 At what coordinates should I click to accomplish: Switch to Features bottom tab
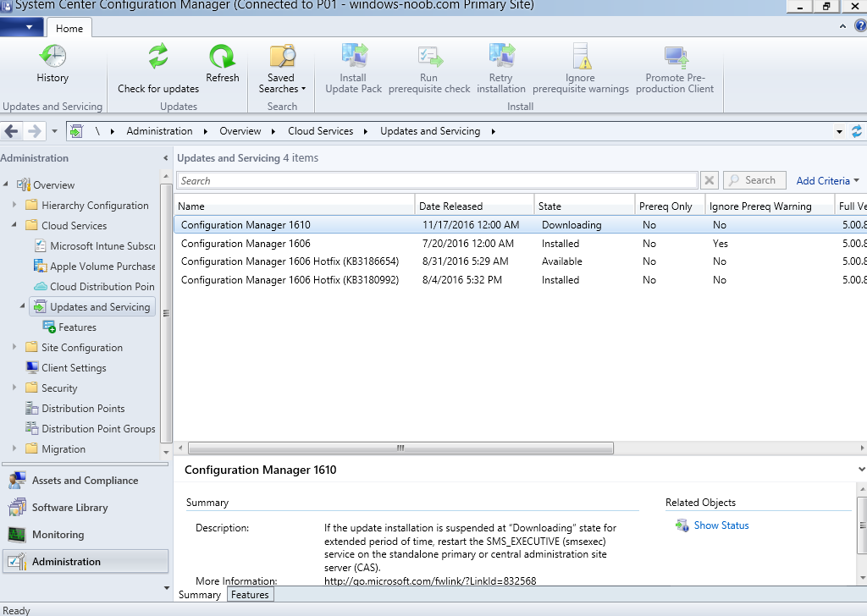pyautogui.click(x=250, y=595)
